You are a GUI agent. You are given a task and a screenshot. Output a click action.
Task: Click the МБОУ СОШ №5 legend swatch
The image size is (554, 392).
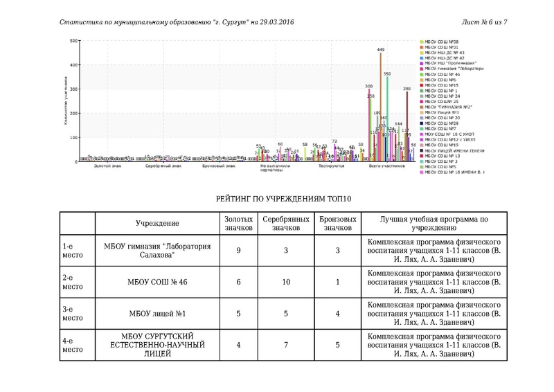coord(422,167)
